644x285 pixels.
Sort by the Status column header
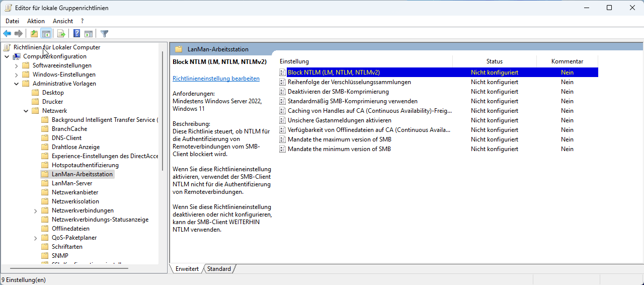coord(494,61)
